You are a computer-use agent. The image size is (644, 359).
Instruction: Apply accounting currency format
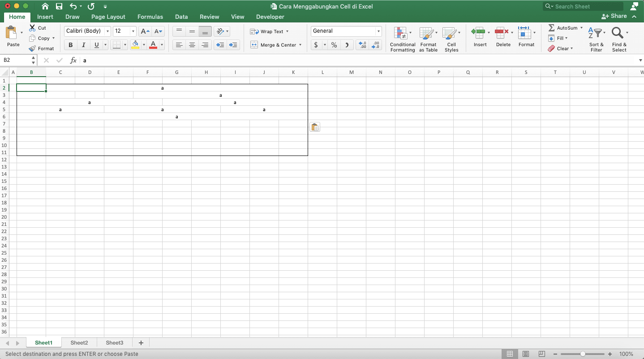coord(316,45)
